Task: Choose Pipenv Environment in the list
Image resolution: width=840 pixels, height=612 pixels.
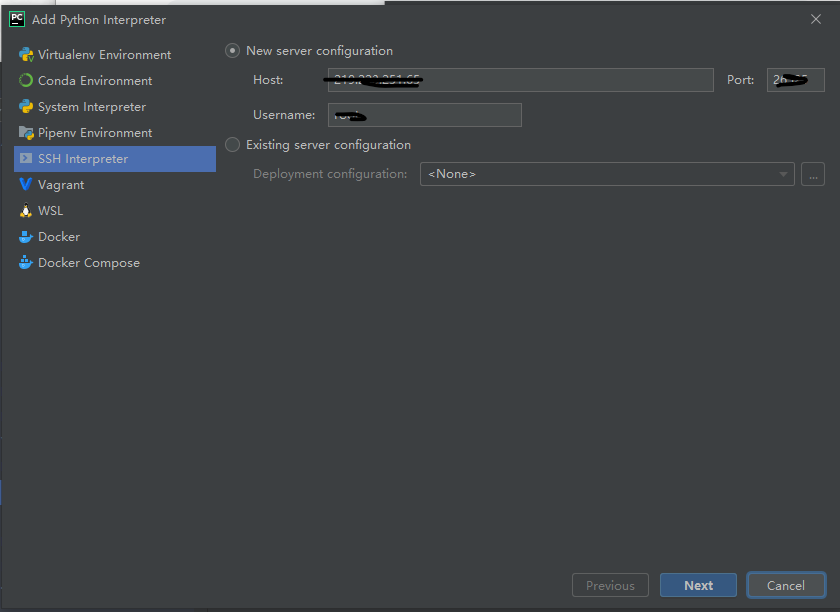Action: pyautogui.click(x=115, y=132)
